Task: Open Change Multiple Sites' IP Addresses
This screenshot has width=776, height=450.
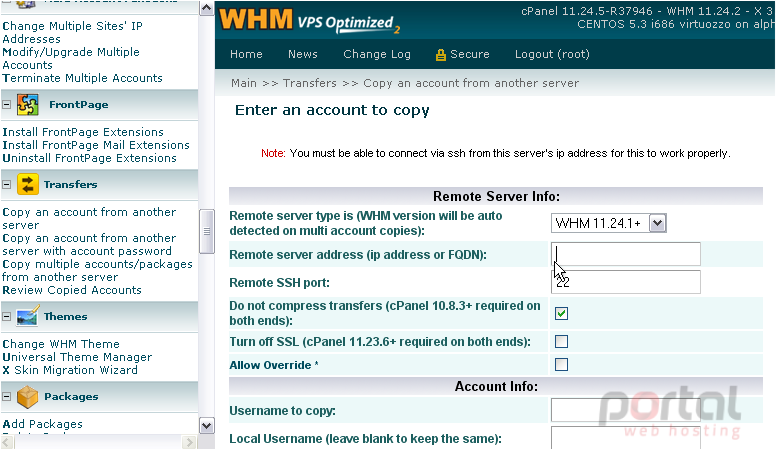Action: point(72,33)
